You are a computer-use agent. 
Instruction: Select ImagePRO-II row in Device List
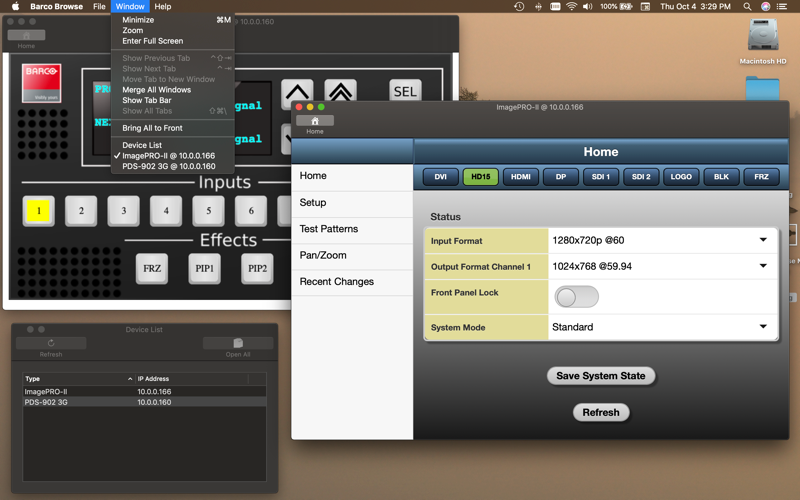144,392
